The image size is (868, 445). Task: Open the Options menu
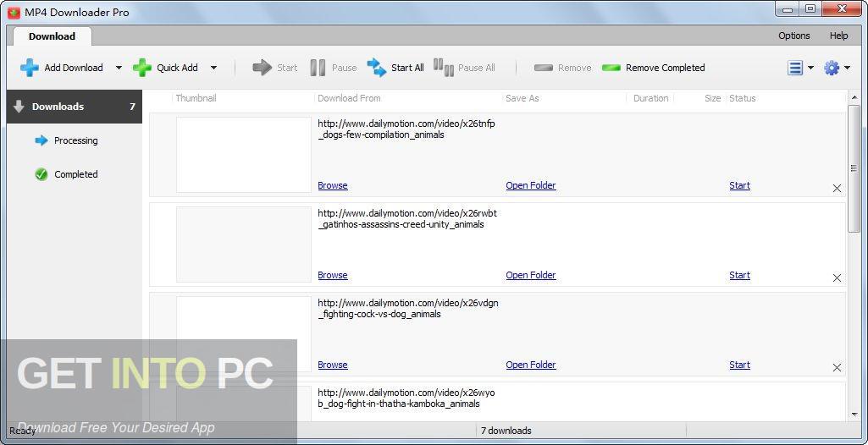click(793, 36)
